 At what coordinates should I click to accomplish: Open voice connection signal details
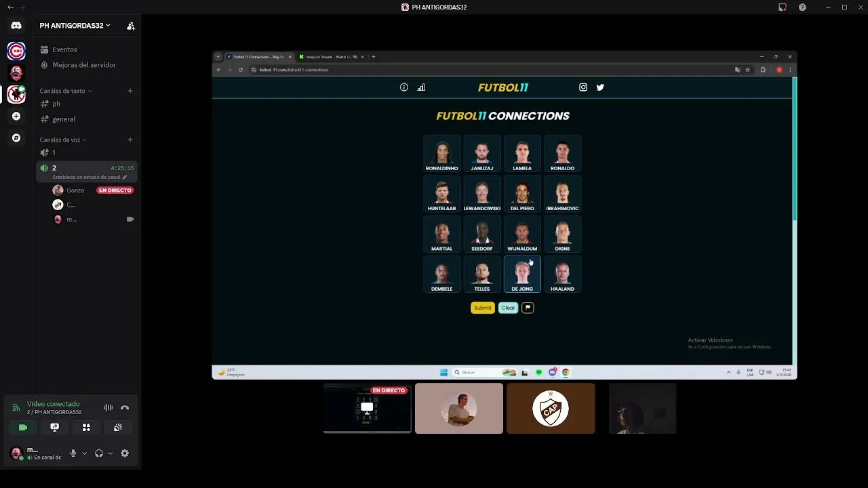(16, 408)
